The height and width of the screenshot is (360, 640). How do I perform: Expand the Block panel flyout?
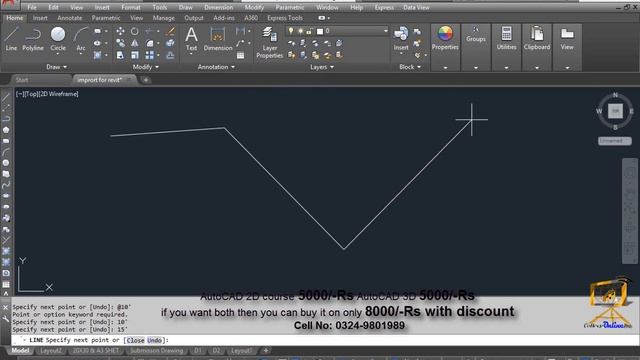point(410,67)
